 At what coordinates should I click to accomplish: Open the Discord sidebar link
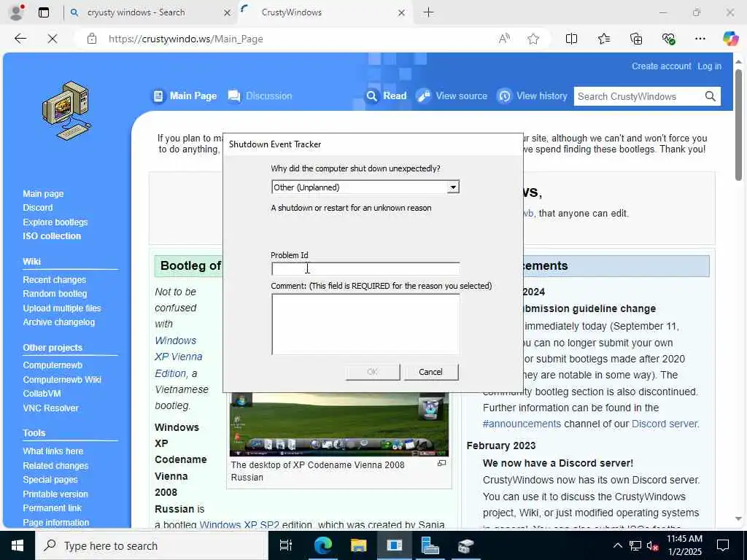click(38, 208)
